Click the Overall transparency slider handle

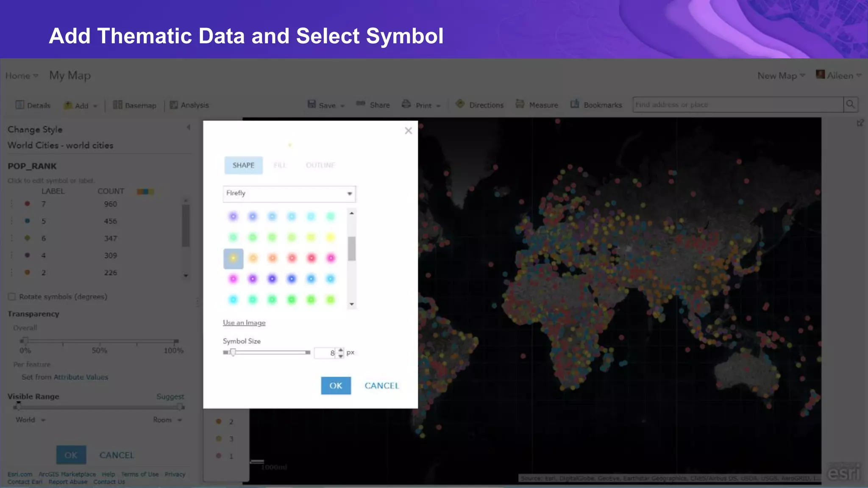click(x=25, y=341)
